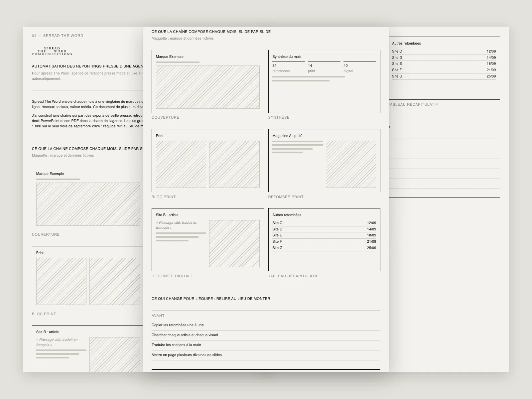532x399 pixels.
Task: Click the BLOC PRINT caption on the center page
Action: (x=164, y=197)
